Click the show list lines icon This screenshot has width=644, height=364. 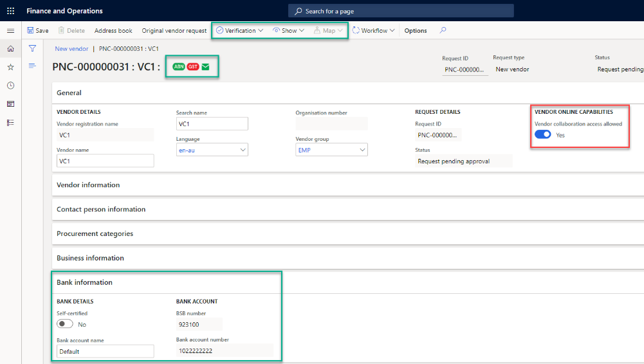coord(32,66)
